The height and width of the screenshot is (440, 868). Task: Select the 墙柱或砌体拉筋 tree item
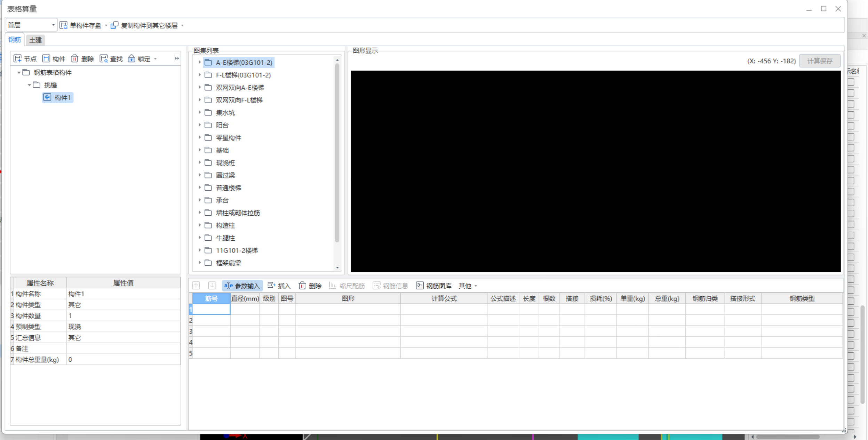[238, 213]
